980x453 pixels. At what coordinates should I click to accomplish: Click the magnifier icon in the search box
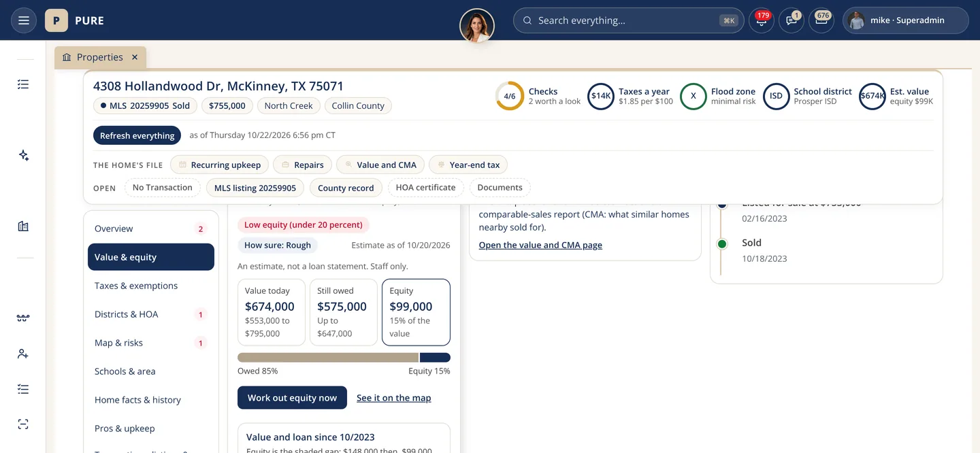click(527, 20)
